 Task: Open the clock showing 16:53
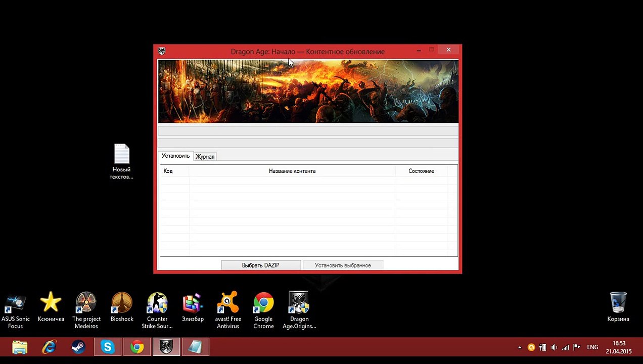tap(619, 347)
